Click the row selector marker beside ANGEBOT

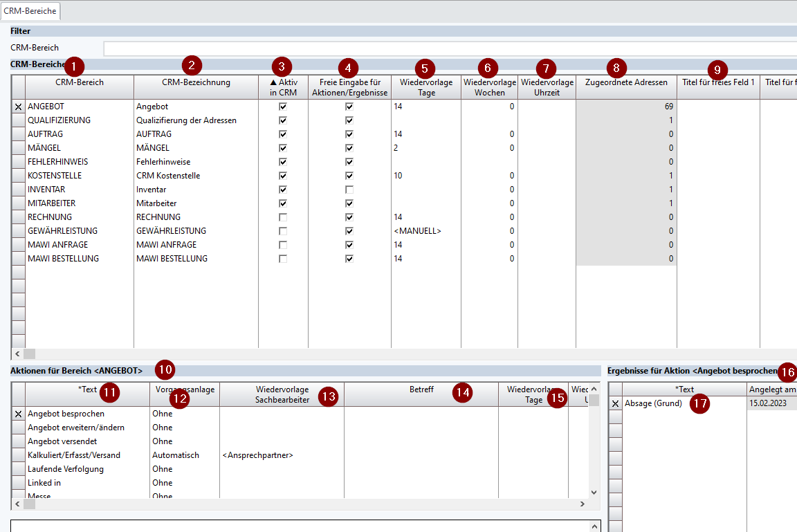point(18,107)
